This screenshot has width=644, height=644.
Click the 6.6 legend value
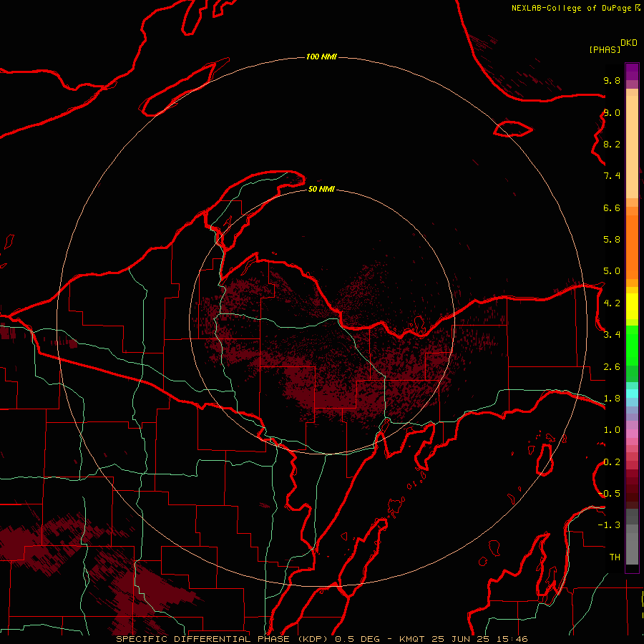pos(612,208)
